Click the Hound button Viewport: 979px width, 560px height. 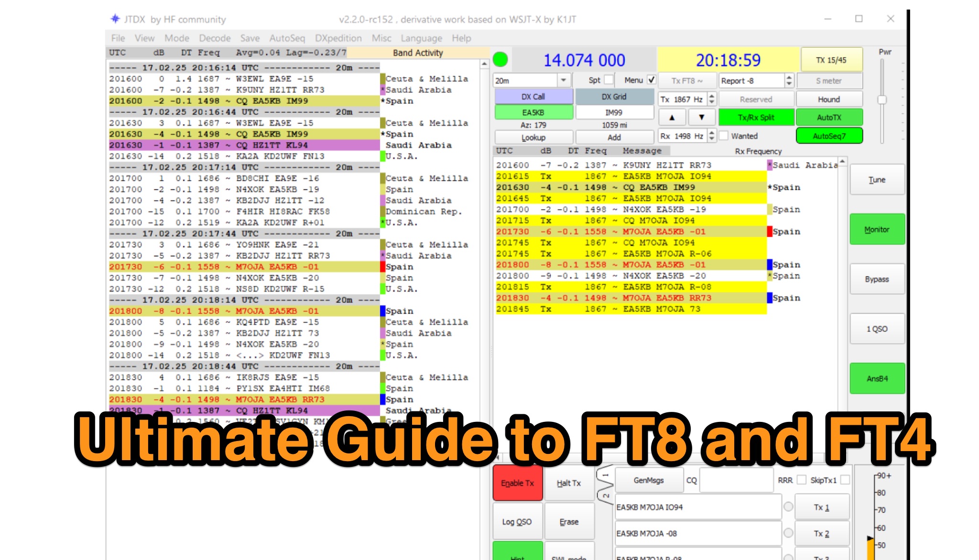(829, 99)
